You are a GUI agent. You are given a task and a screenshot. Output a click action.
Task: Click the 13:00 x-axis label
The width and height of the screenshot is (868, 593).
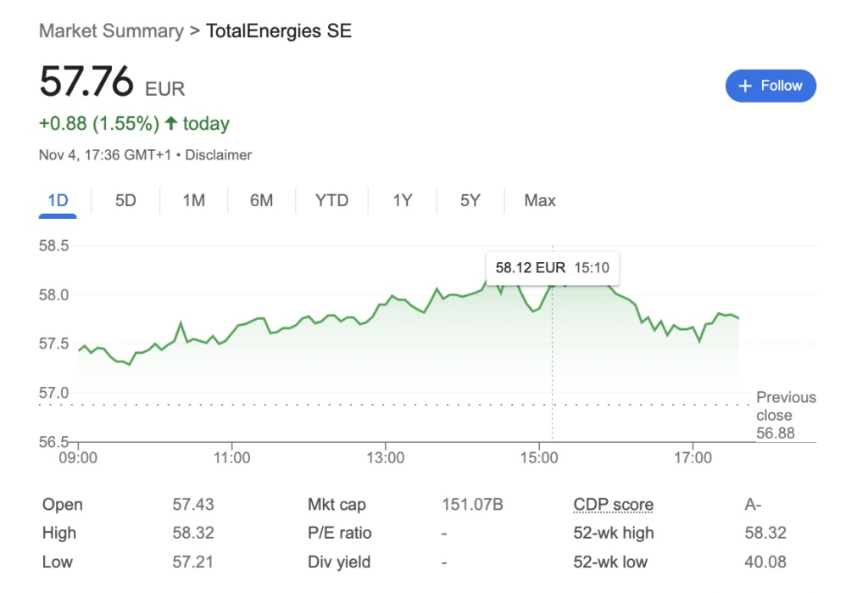coord(386,458)
